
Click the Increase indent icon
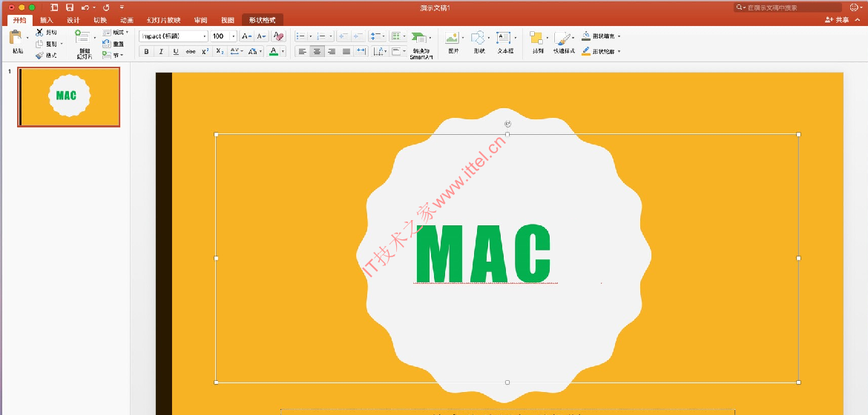pos(358,36)
